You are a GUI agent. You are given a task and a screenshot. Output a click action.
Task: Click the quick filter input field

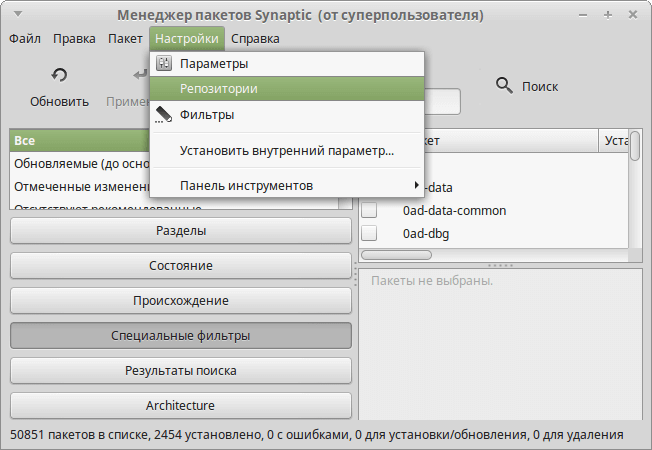(x=442, y=101)
